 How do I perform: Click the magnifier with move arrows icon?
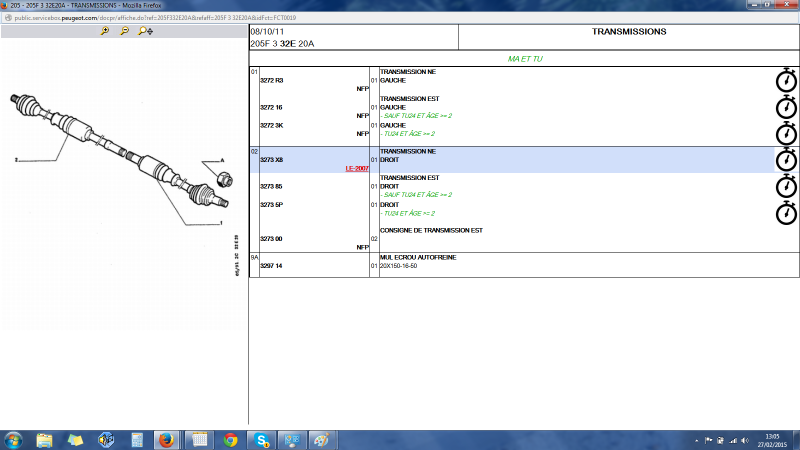tap(145, 31)
